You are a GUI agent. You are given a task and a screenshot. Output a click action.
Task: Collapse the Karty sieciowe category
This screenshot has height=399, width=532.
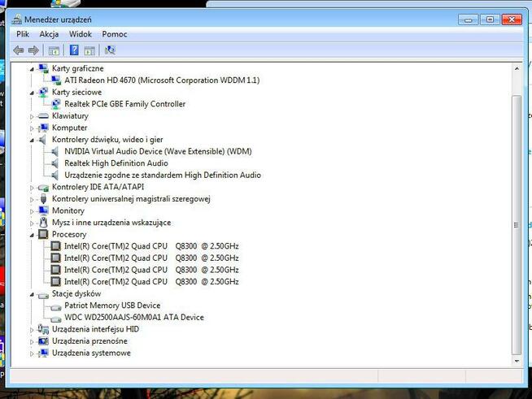[32, 93]
